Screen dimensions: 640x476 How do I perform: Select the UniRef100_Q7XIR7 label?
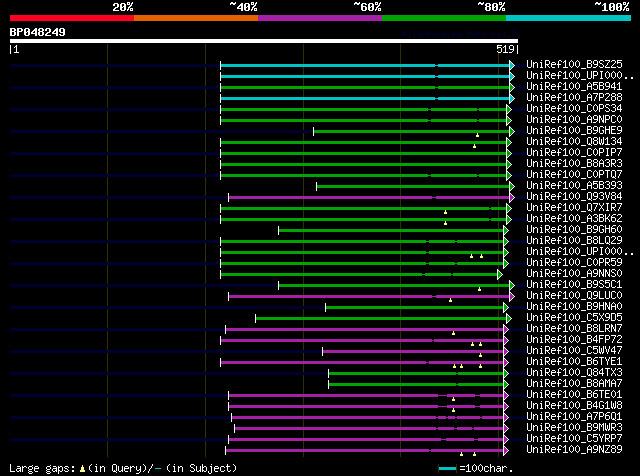tap(574, 208)
